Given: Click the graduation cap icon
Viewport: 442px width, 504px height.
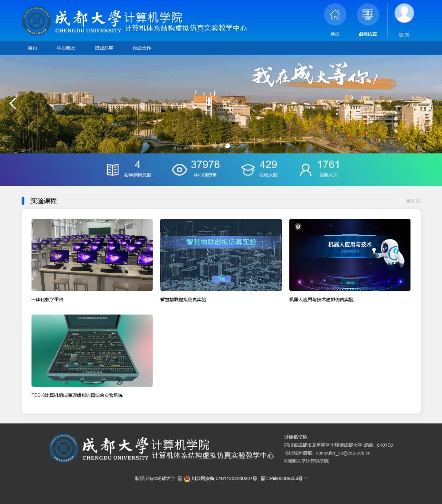Looking at the screenshot, I should [x=248, y=170].
